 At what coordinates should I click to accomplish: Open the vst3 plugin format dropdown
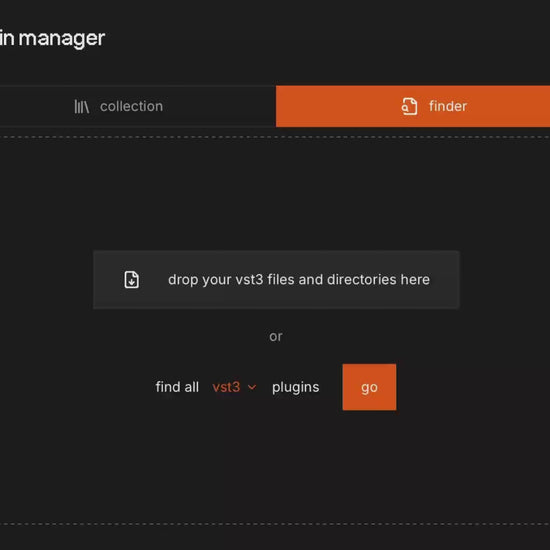coord(234,387)
